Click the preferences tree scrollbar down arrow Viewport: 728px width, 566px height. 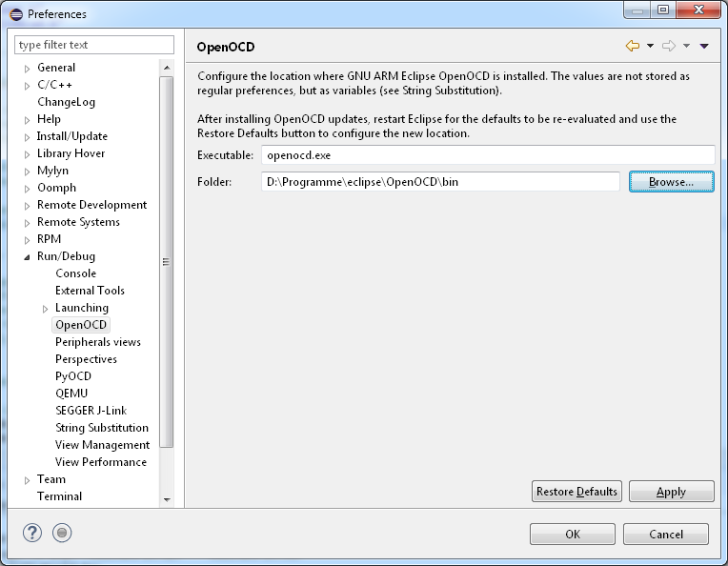tap(167, 499)
